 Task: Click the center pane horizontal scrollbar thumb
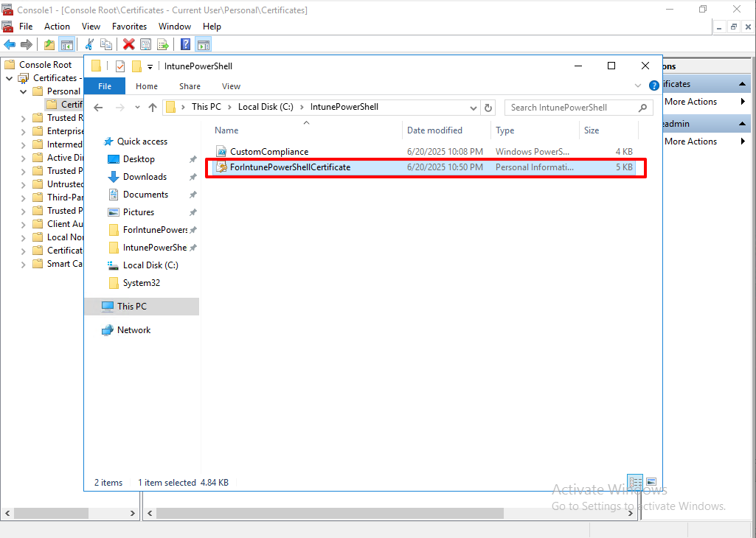pyautogui.click(x=330, y=514)
